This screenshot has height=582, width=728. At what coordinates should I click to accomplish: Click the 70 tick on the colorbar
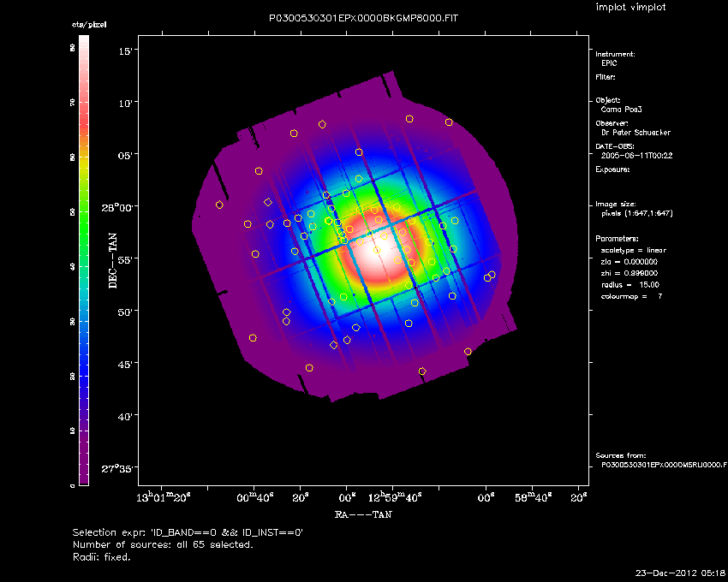[73, 103]
